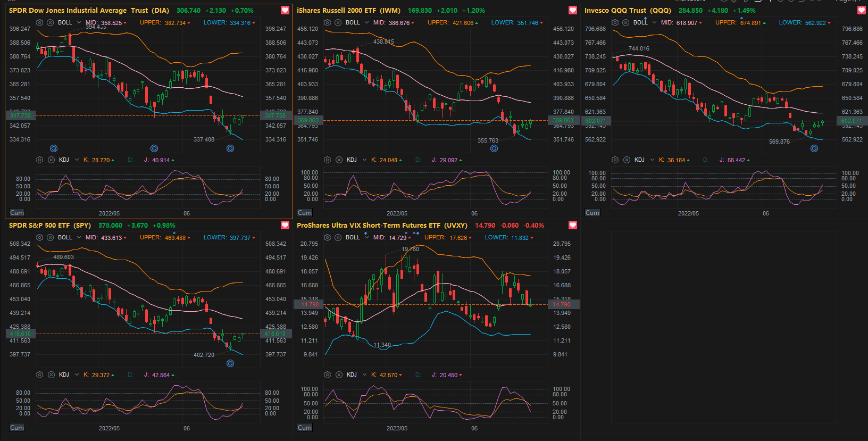The image size is (868, 441).
Task: Open KDJ settings gear on UVXY chart
Action: tap(327, 375)
